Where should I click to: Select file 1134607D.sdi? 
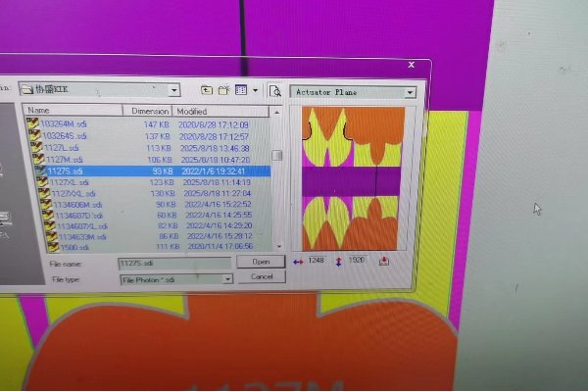point(79,216)
